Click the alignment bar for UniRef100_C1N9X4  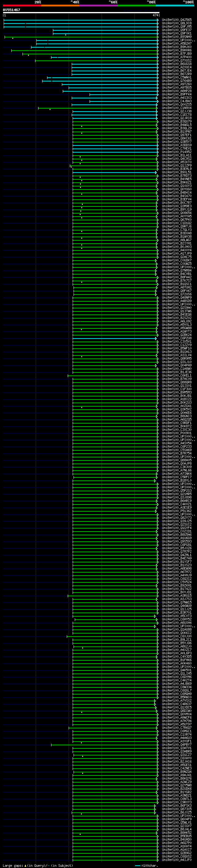coord(98,108)
